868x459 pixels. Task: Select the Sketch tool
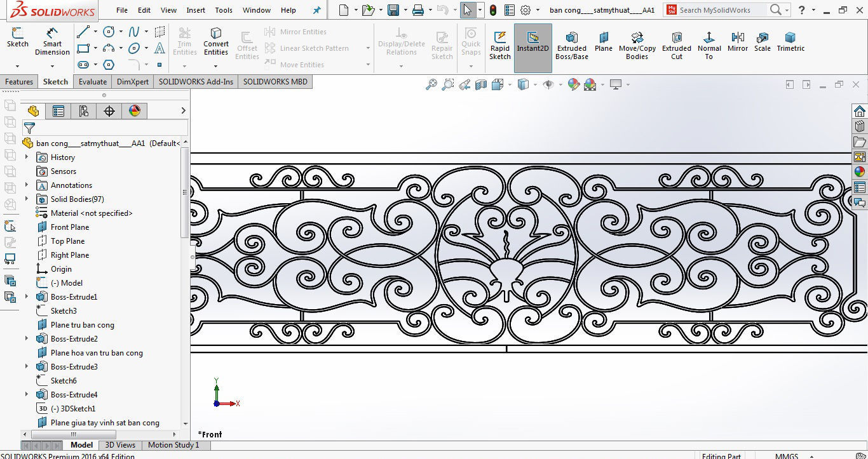tap(17, 38)
